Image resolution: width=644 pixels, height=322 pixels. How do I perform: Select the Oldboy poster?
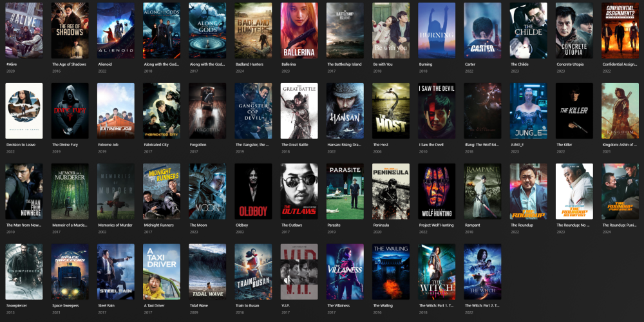tap(253, 191)
